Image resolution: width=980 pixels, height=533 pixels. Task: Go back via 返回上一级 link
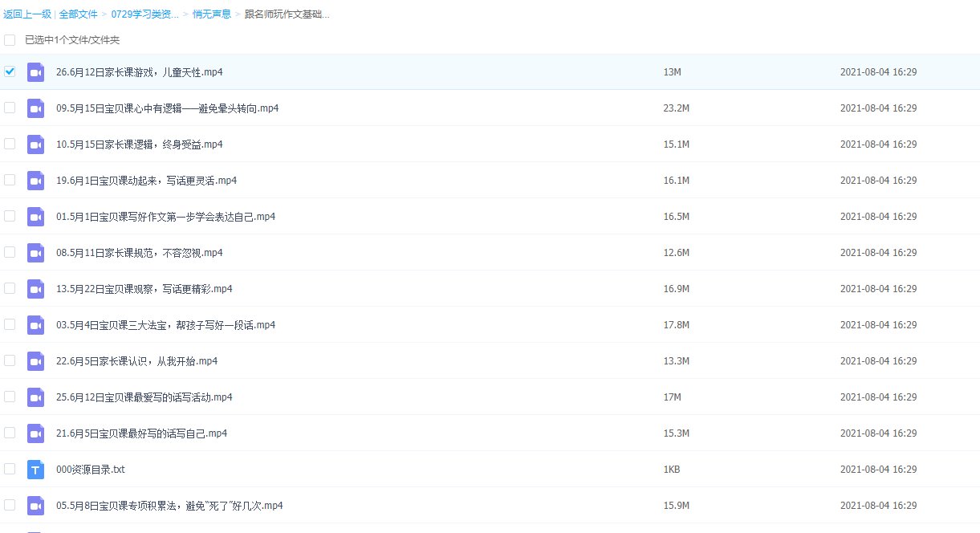click(x=27, y=14)
